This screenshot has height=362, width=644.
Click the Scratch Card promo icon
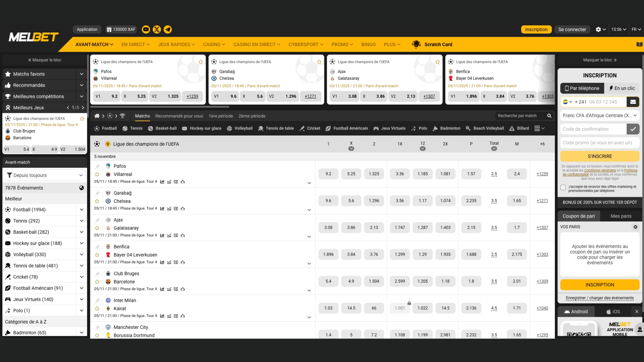coord(416,44)
